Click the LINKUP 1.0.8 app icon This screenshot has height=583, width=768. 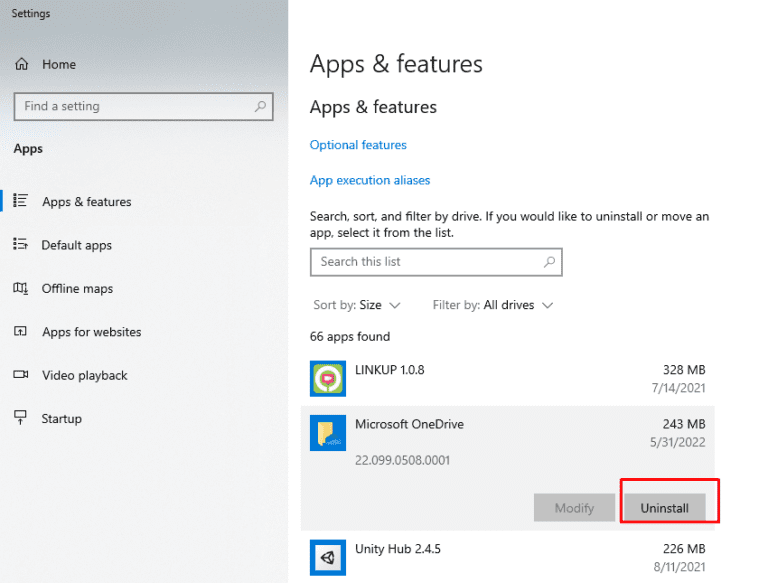pyautogui.click(x=328, y=379)
